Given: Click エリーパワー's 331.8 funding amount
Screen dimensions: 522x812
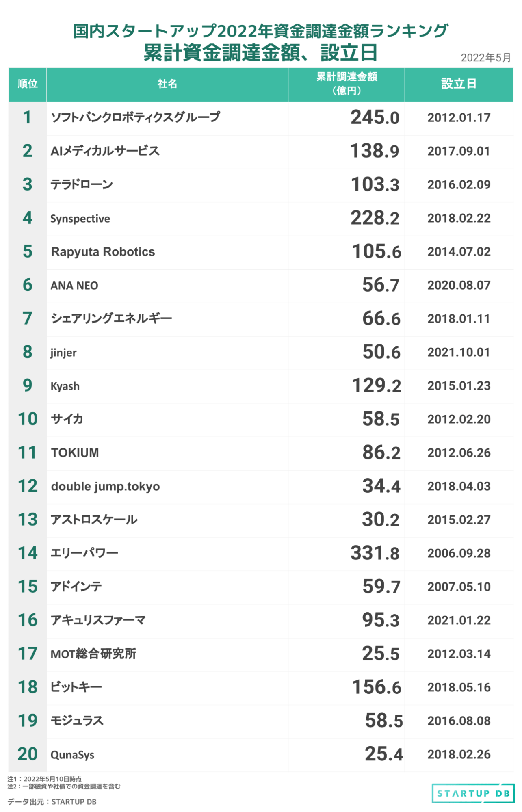Looking at the screenshot, I should coord(375,553).
